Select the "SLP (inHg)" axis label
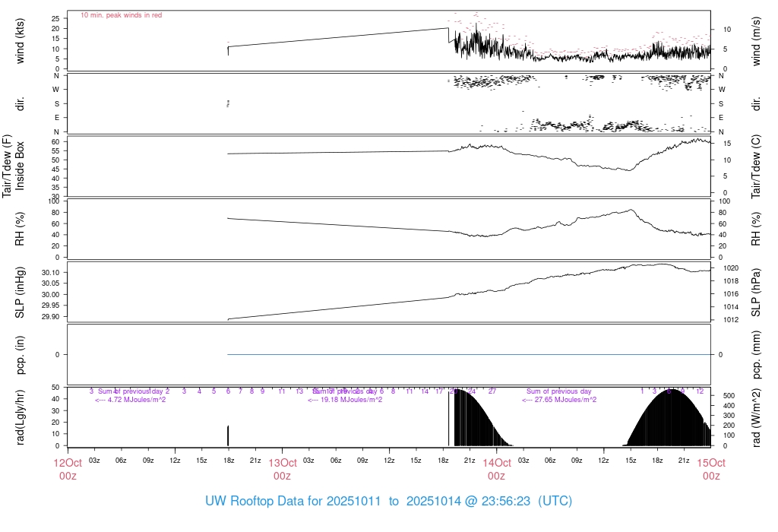Screen dimensions: 778x532 point(20,293)
